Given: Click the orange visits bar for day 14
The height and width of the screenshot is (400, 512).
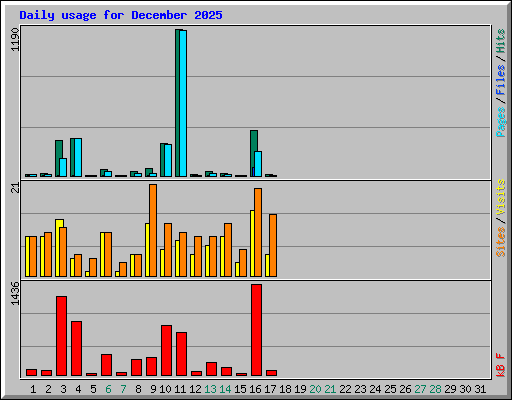Looking at the screenshot, I should point(228,250).
